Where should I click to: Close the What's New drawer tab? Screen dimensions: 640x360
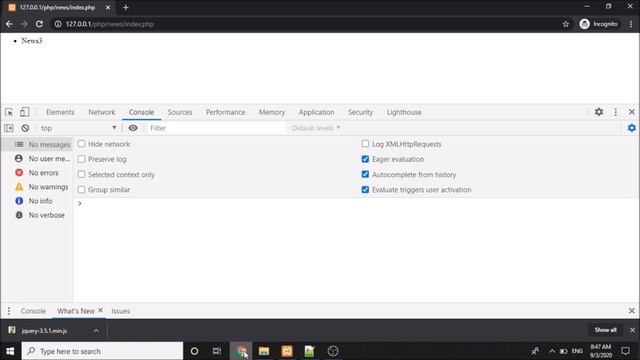(100, 311)
